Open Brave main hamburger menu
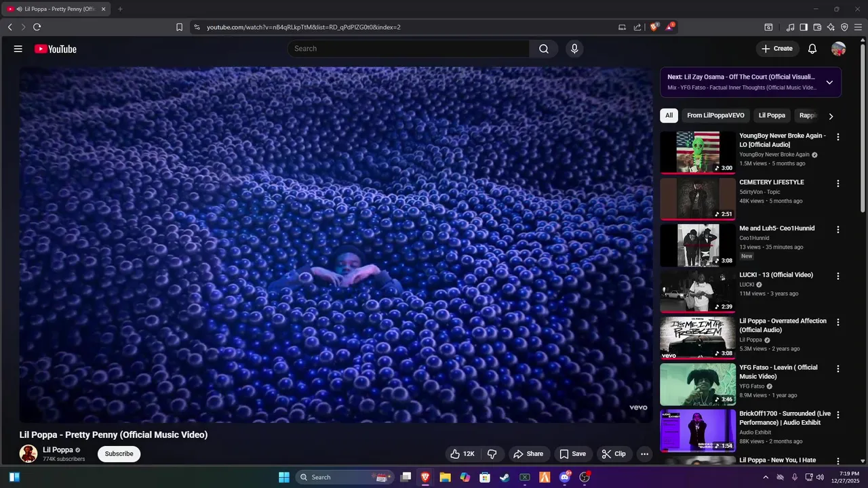Screen dimensions: 868x488 click(858, 27)
